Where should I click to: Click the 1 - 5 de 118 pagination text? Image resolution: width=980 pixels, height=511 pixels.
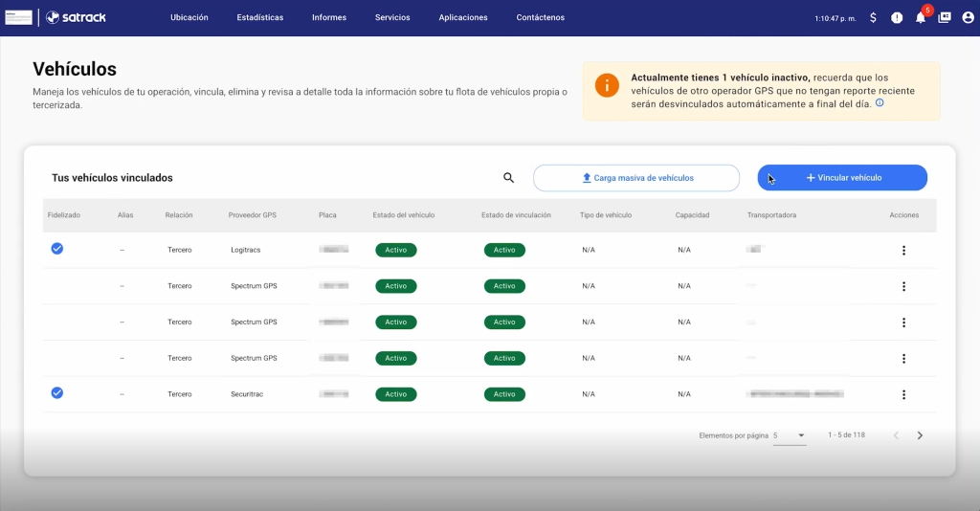click(x=846, y=434)
